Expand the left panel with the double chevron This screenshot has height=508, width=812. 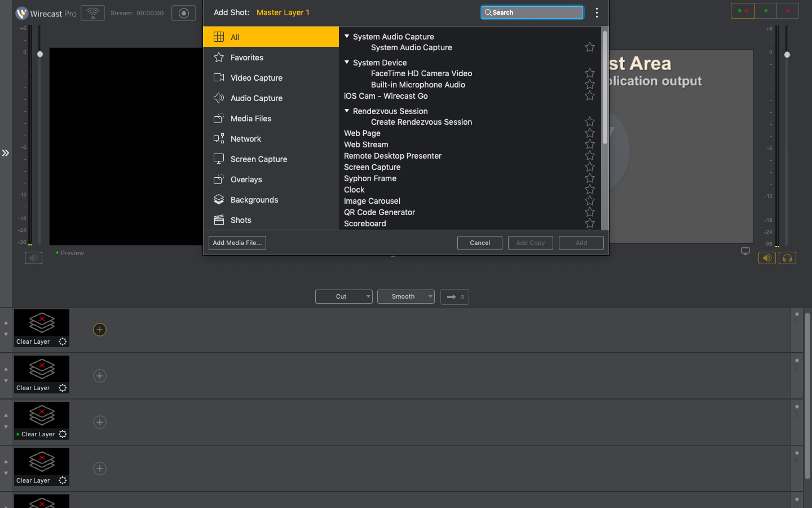(x=6, y=153)
